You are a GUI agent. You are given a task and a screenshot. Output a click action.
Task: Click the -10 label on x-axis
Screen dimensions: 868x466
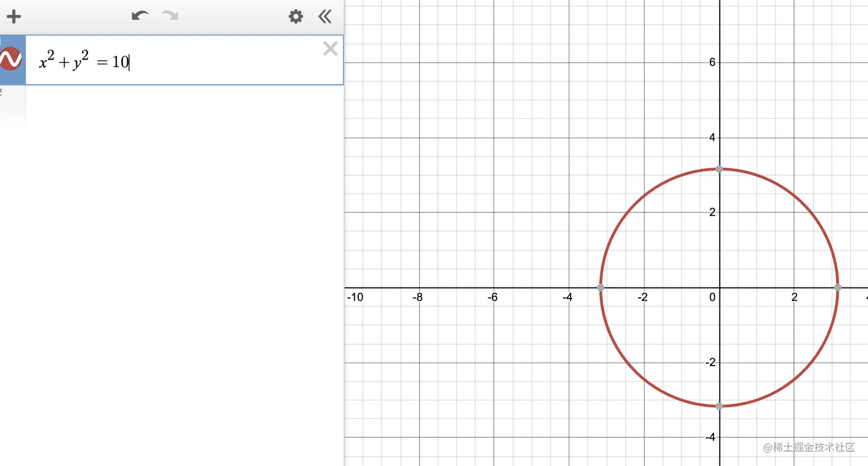[355, 297]
